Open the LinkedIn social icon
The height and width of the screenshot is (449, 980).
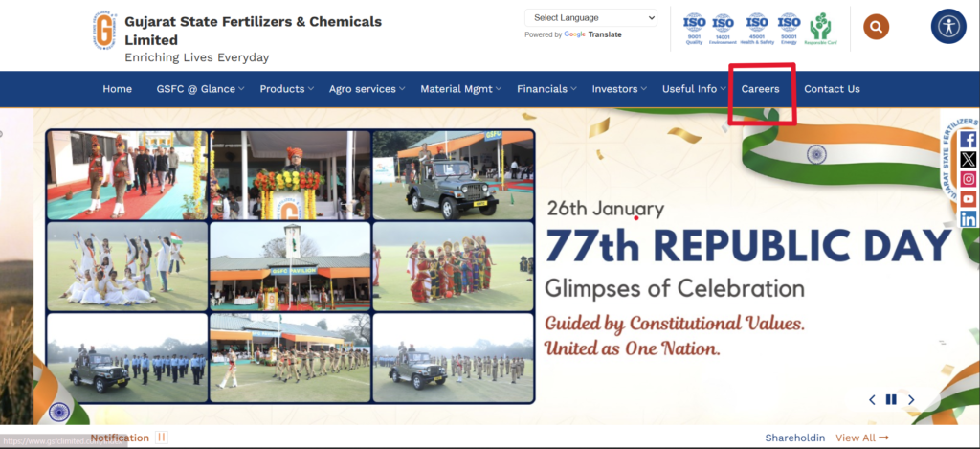(x=969, y=219)
